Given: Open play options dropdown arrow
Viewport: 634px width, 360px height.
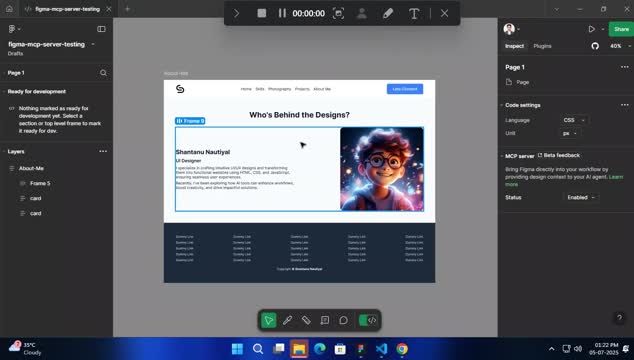Looking at the screenshot, I should click(x=603, y=29).
